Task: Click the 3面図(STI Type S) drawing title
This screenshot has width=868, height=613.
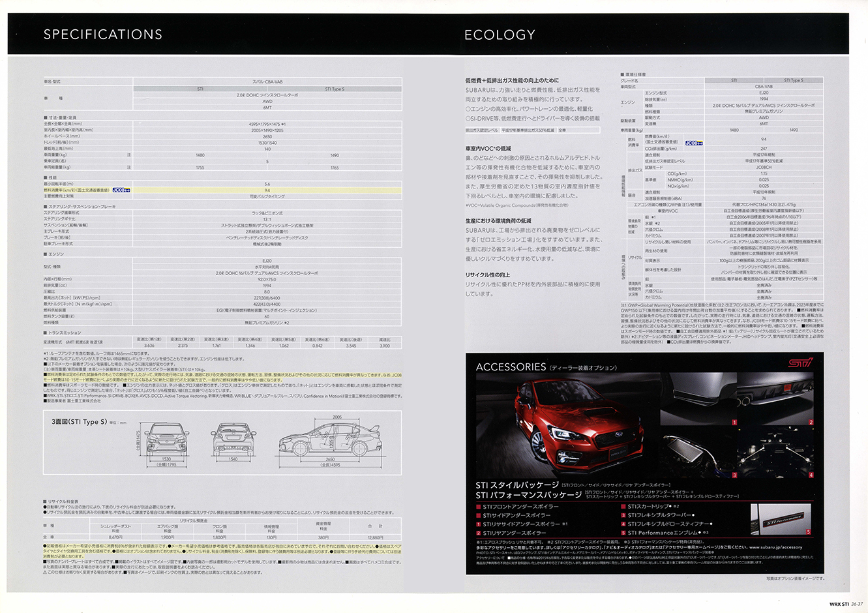Action: [x=78, y=422]
